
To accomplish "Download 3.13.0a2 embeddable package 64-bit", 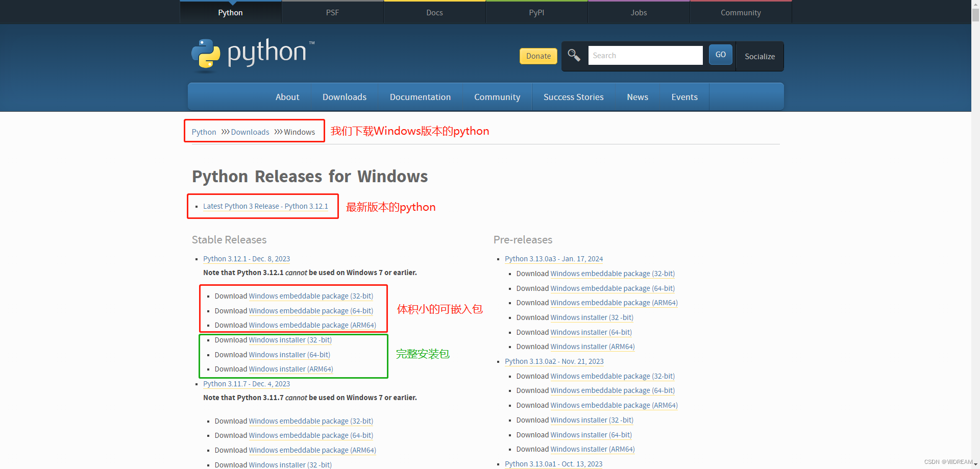I will tap(612, 390).
